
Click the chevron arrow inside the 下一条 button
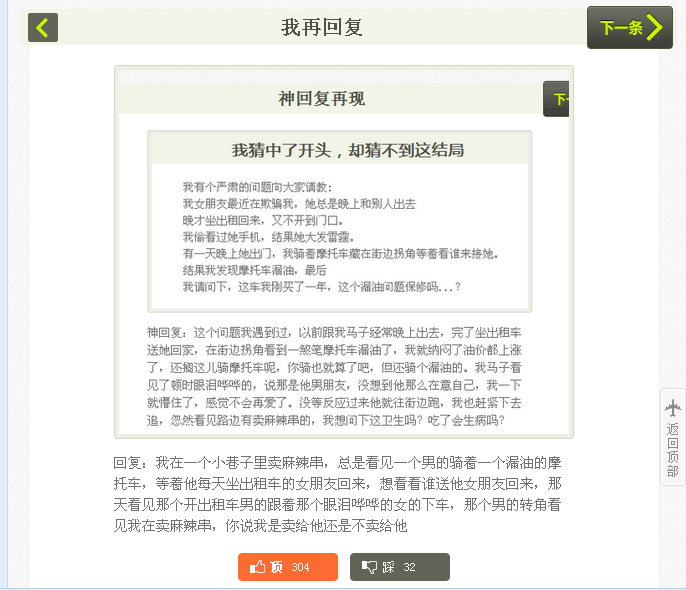pos(655,28)
